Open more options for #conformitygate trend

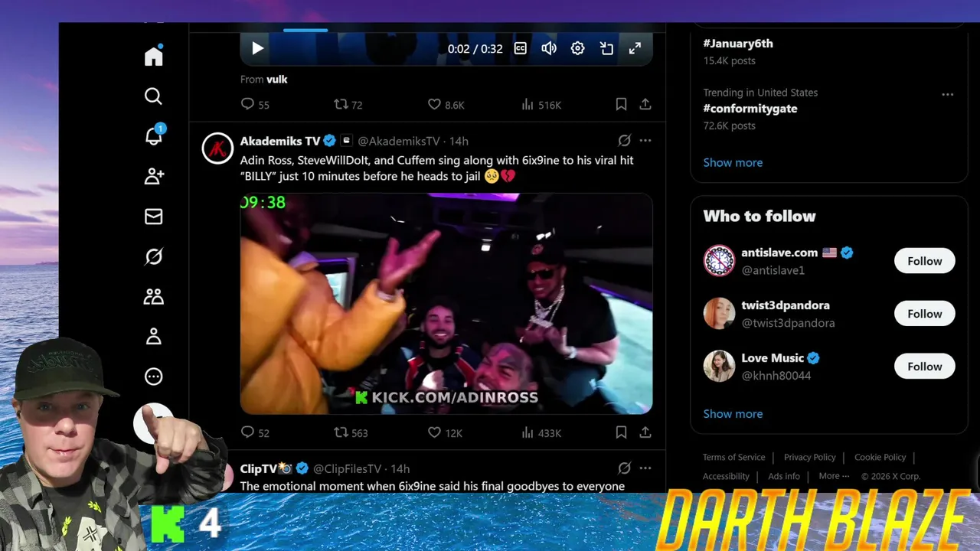(948, 94)
